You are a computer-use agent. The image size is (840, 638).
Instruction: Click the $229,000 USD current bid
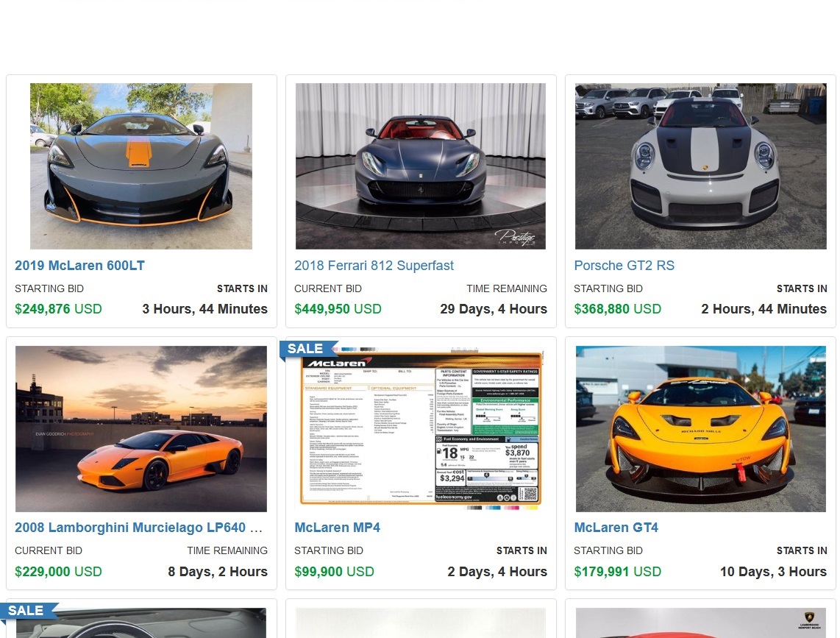(x=58, y=572)
